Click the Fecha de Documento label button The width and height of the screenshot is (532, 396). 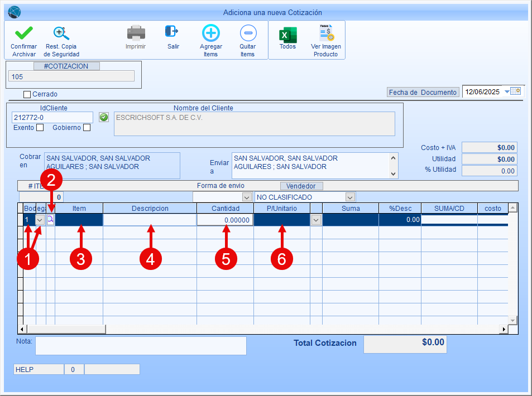[x=423, y=92]
